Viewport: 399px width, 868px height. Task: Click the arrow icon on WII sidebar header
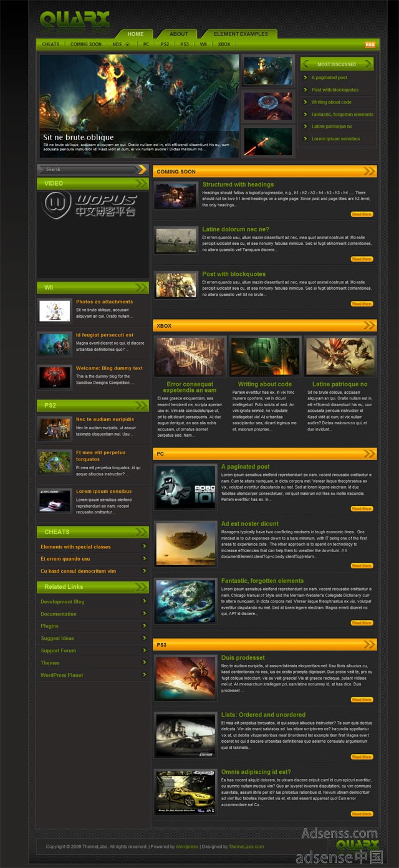click(x=142, y=287)
